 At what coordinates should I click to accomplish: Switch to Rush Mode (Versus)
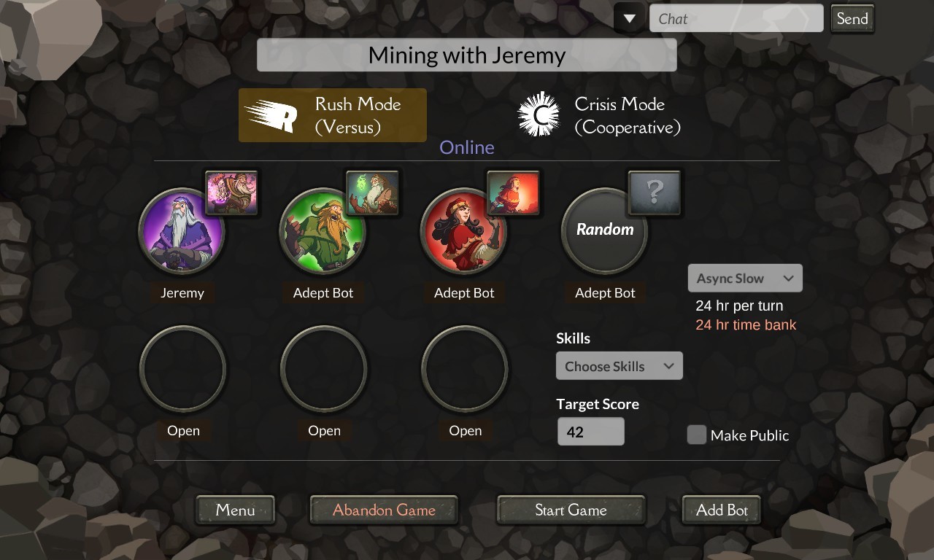point(333,115)
